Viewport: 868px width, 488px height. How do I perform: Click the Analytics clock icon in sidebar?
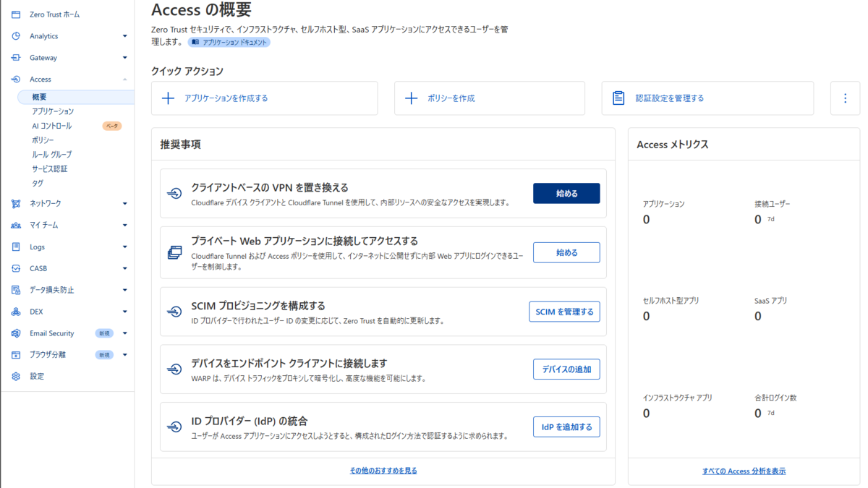click(x=16, y=36)
